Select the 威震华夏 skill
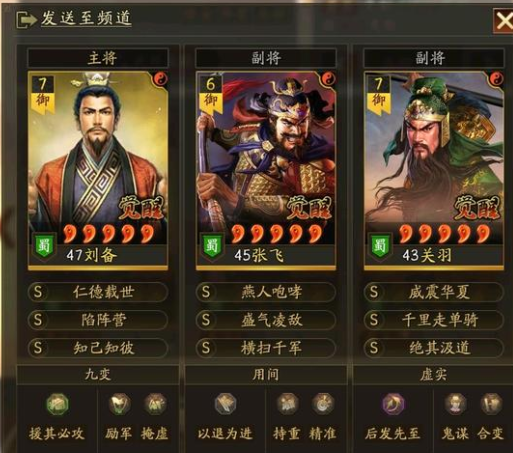Viewport: 513px width, 453px height. (x=434, y=292)
